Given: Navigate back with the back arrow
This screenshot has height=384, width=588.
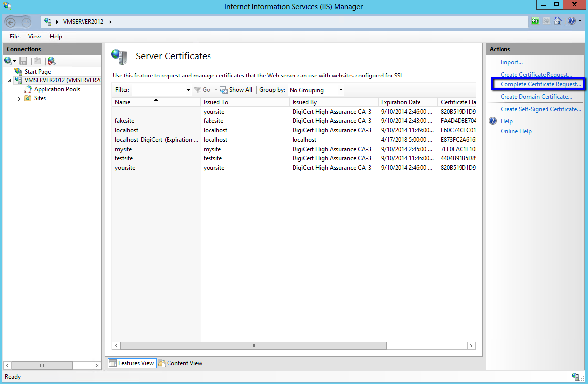Looking at the screenshot, I should 9,21.
